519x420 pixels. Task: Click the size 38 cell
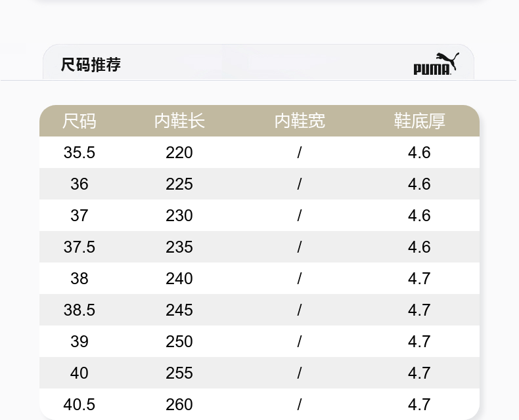79,279
